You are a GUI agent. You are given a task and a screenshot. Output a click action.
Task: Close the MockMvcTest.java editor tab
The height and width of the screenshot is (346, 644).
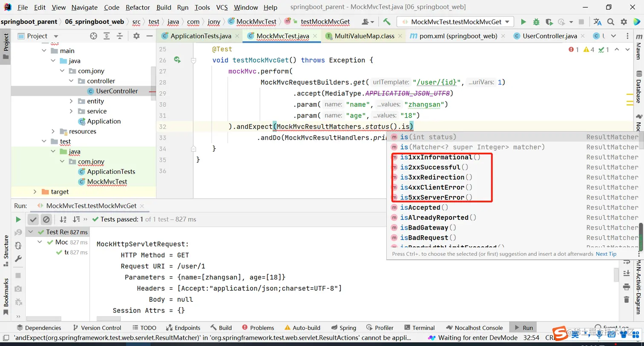click(x=314, y=37)
